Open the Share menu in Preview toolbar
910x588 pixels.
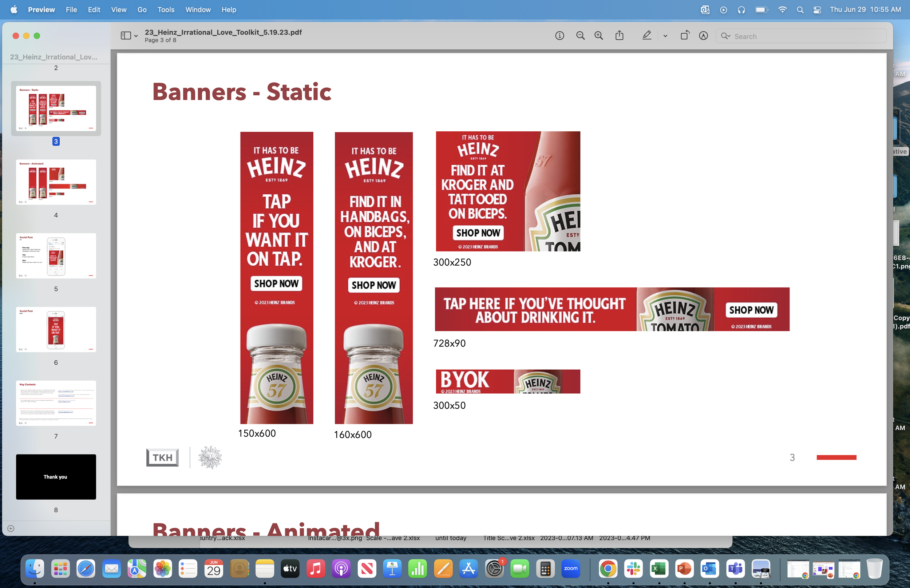pyautogui.click(x=620, y=36)
